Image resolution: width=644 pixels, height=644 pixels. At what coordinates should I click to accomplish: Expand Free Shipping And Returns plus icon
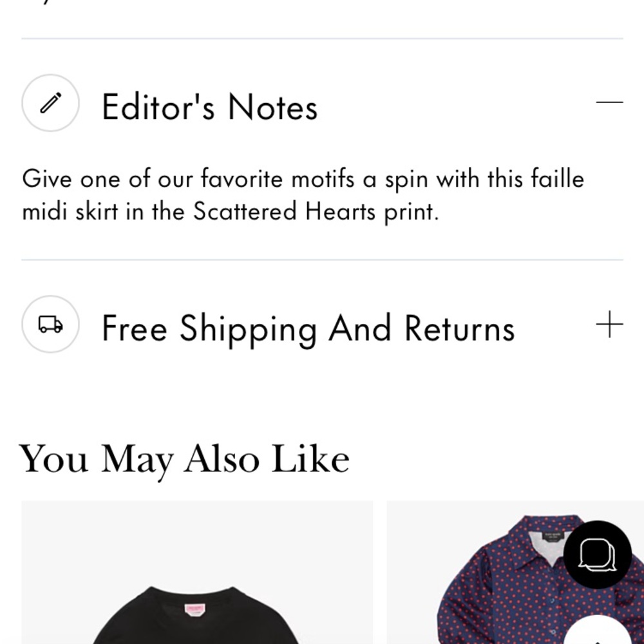609,324
